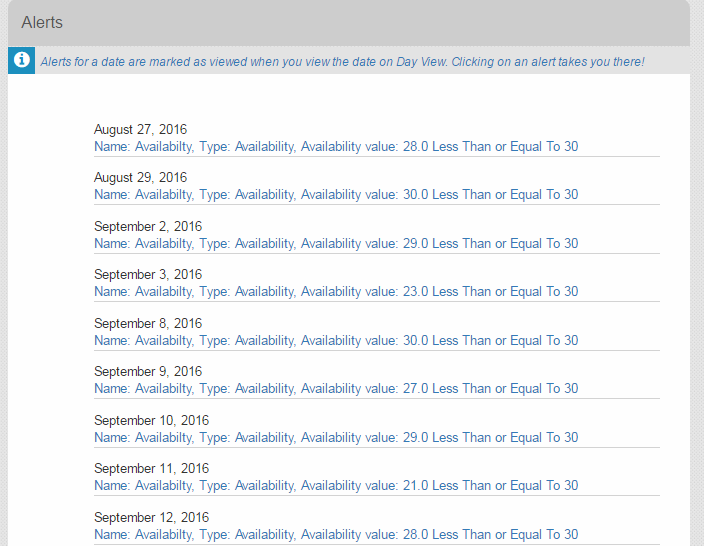Select the September 3, 2016 date label

148,274
